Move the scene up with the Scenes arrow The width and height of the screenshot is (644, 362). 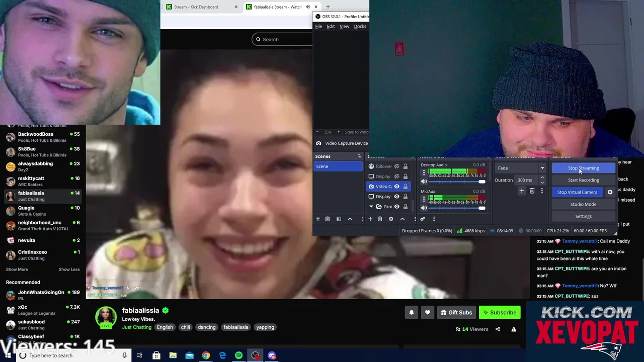pyautogui.click(x=350, y=219)
